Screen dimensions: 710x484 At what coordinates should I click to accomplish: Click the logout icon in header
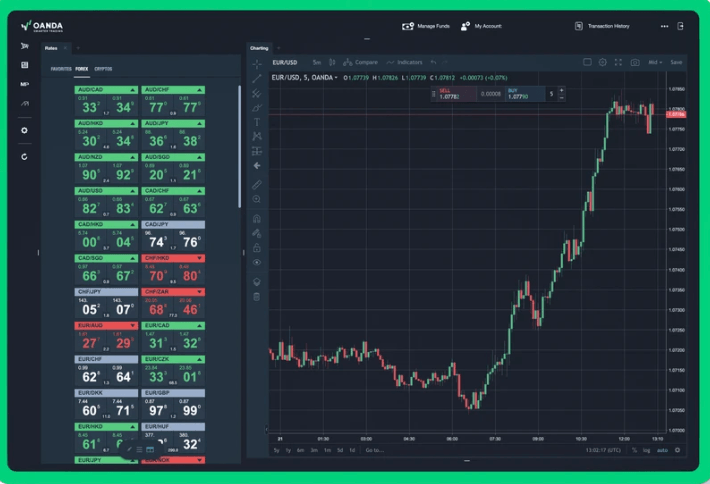pos(680,26)
